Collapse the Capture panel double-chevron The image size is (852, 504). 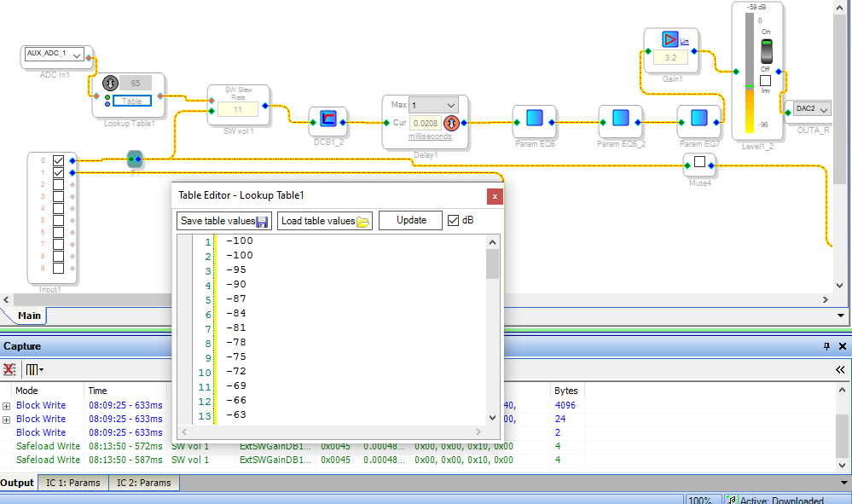click(840, 370)
